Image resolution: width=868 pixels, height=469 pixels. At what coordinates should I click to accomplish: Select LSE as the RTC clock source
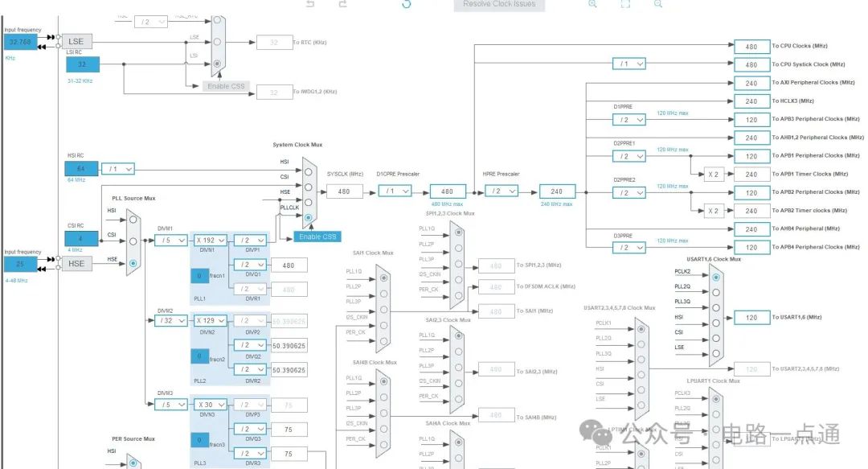click(217, 42)
